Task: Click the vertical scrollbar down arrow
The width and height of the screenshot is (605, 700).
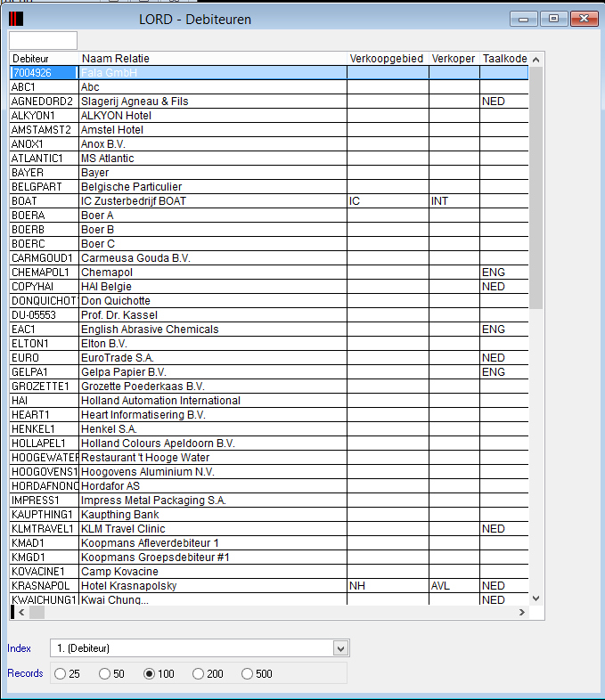Action: pyautogui.click(x=536, y=598)
